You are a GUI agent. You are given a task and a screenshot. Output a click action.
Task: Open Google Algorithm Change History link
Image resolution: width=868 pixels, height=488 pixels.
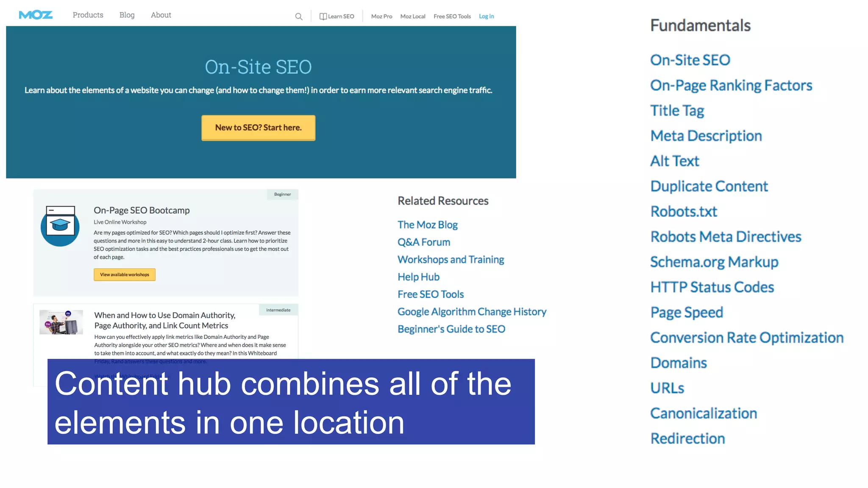pyautogui.click(x=472, y=312)
